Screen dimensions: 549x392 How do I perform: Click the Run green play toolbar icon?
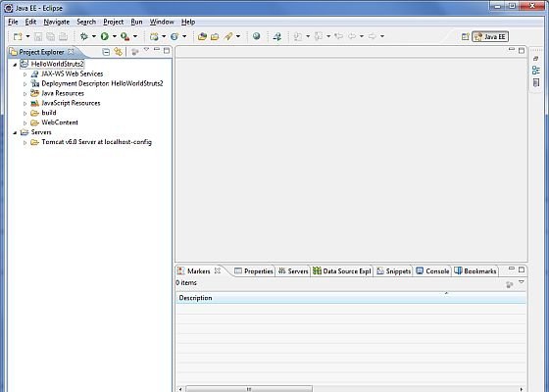coord(104,36)
